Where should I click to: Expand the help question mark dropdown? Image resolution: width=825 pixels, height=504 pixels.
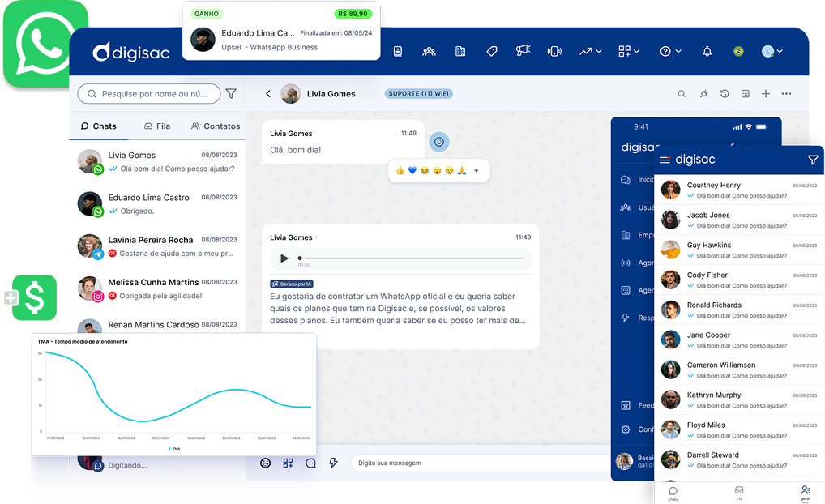pos(669,51)
